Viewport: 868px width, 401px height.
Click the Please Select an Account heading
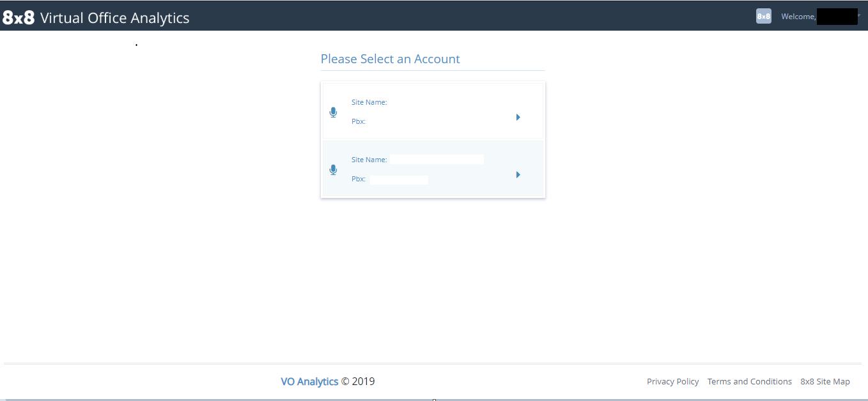coord(390,59)
